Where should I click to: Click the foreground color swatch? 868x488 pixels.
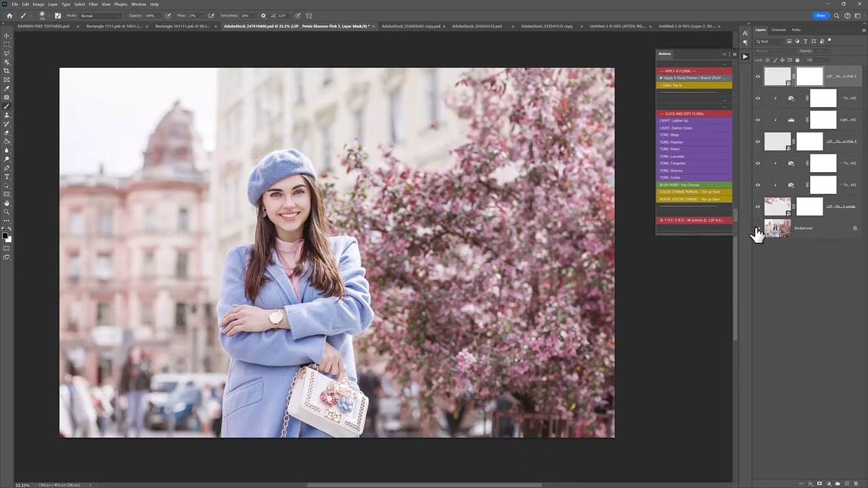5,235
